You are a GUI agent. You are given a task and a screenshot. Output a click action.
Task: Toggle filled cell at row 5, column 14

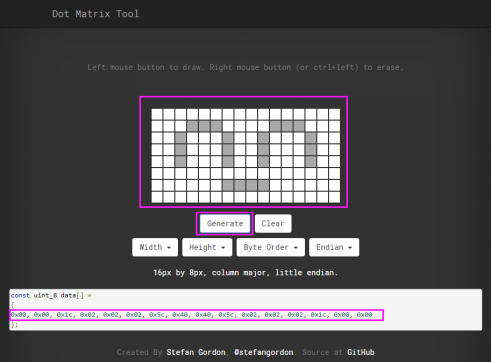point(311,161)
